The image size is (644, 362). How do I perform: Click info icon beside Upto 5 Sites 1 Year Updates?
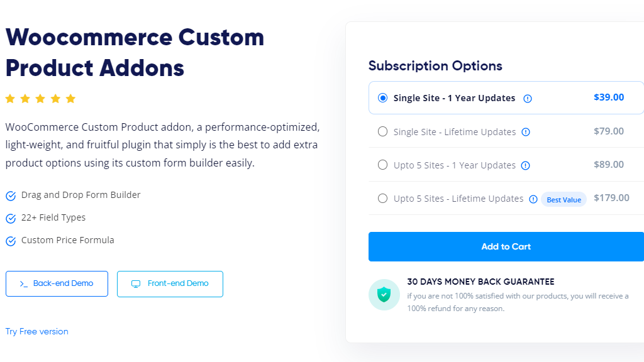click(525, 165)
